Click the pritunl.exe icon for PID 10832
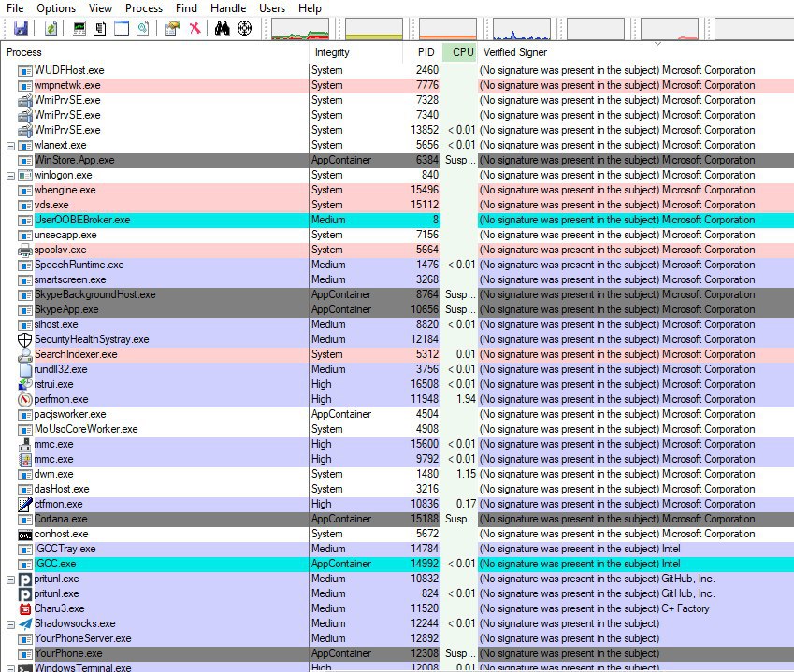This screenshot has height=672, width=794. pyautogui.click(x=25, y=579)
